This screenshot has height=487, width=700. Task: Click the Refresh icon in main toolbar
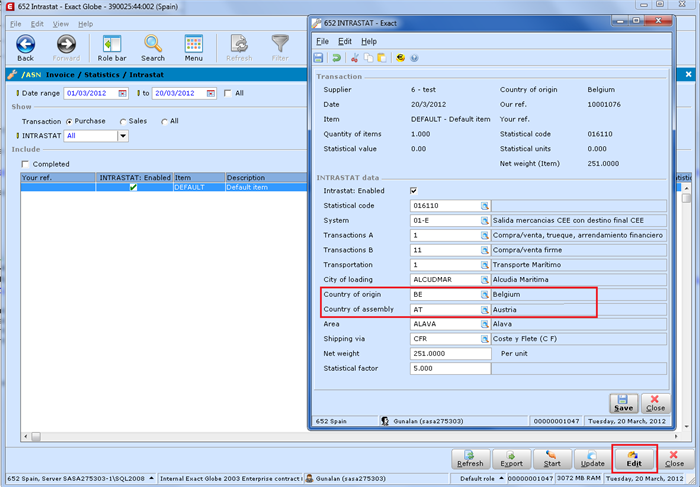point(239,44)
